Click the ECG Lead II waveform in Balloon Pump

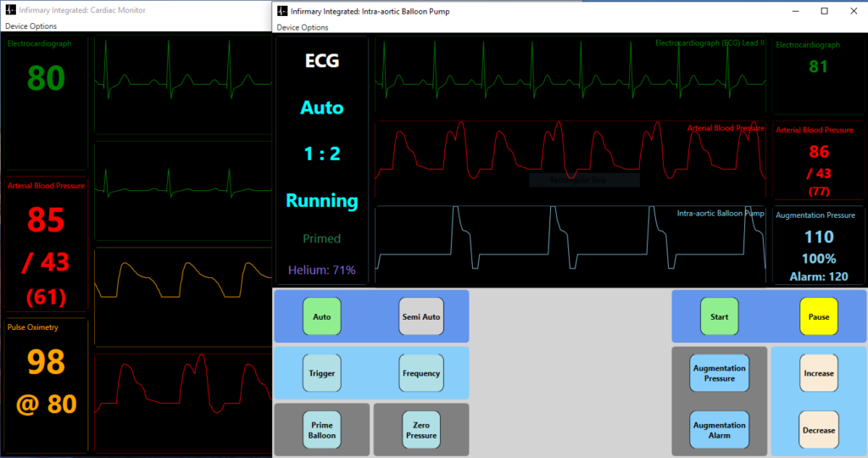tap(570, 75)
